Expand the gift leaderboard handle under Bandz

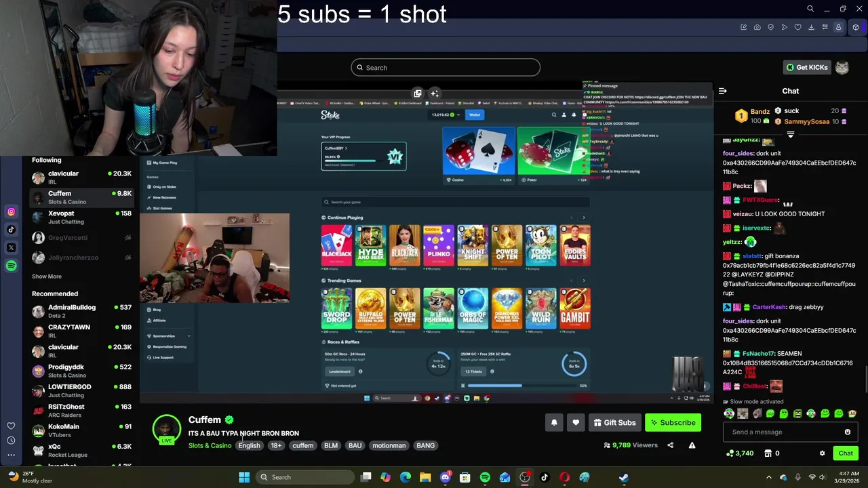[791, 134]
